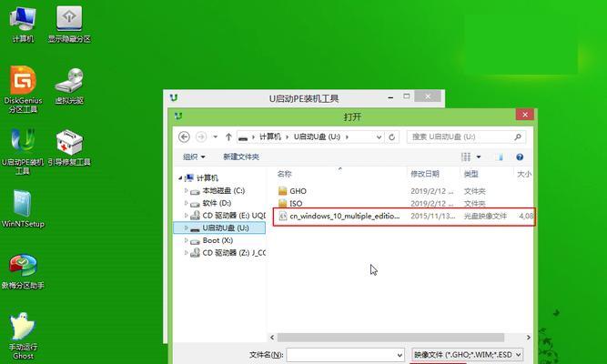The width and height of the screenshot is (607, 364).
Task: Click the search magnifier icon
Action: pyautogui.click(x=518, y=136)
